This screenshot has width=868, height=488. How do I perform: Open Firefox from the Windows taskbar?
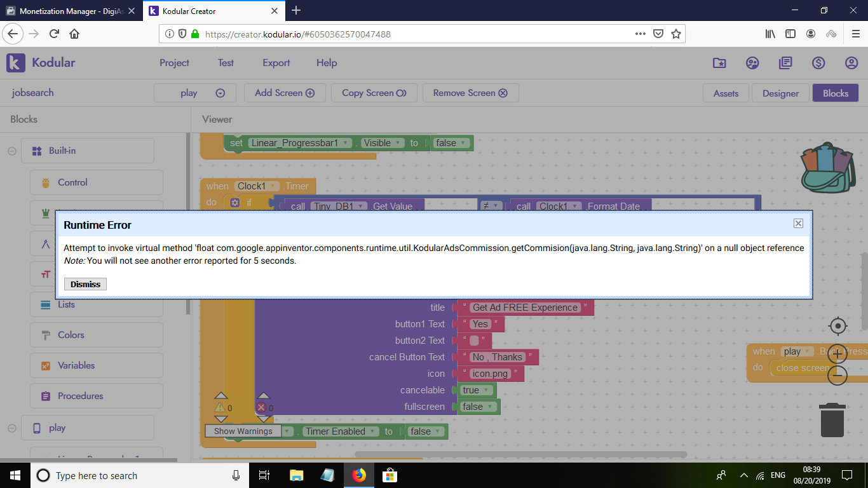tap(359, 475)
